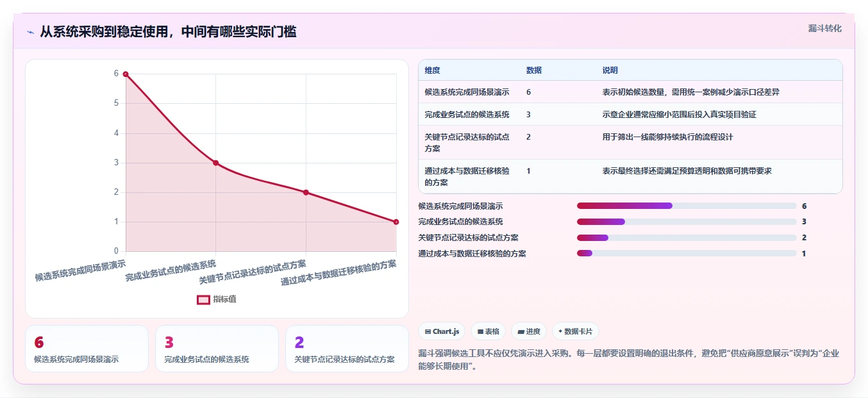Click the chart data point at value 2

click(306, 192)
